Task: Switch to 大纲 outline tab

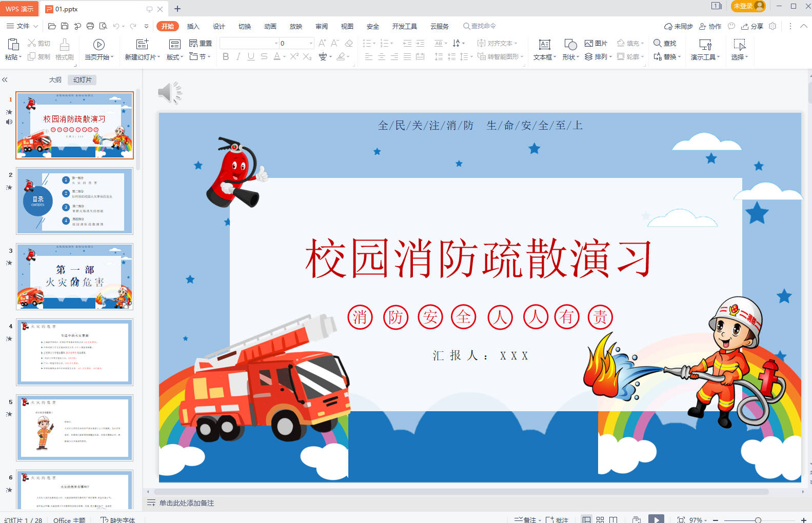Action: point(55,80)
